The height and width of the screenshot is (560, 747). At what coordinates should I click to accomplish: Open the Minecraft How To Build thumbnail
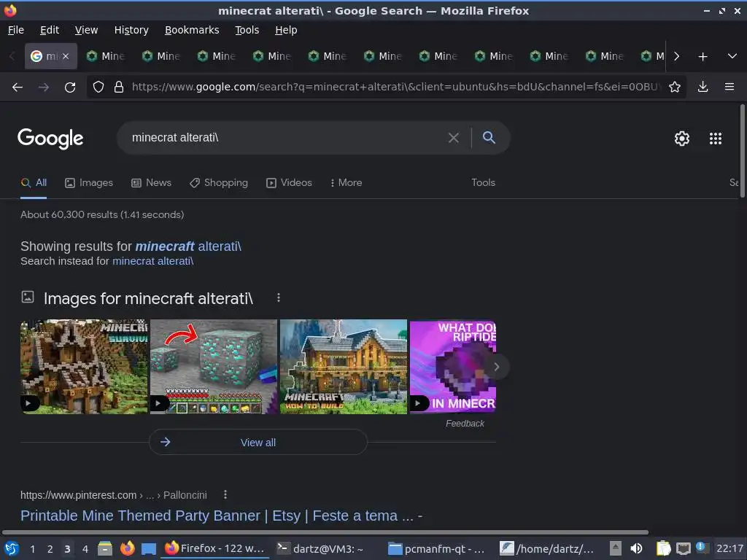coord(344,367)
